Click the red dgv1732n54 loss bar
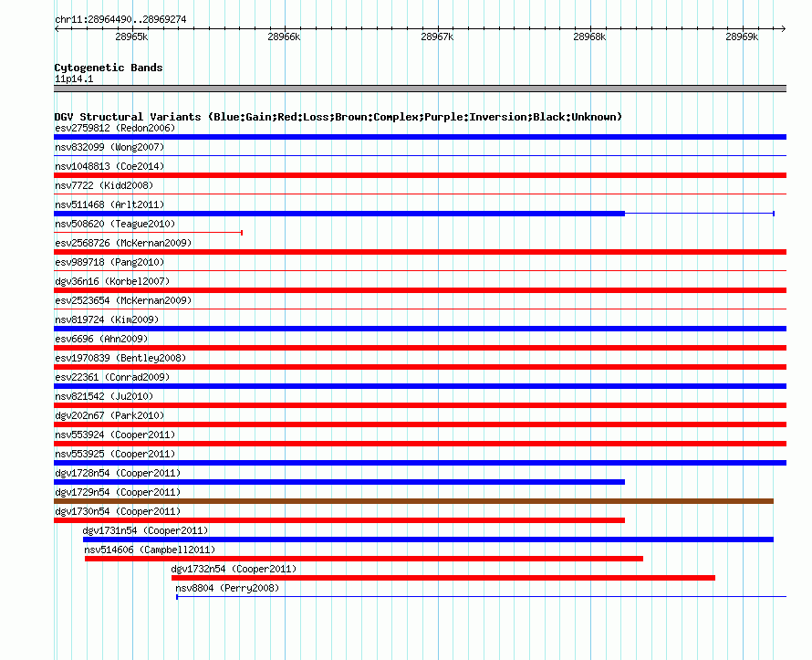The height and width of the screenshot is (660, 812). pos(443,578)
